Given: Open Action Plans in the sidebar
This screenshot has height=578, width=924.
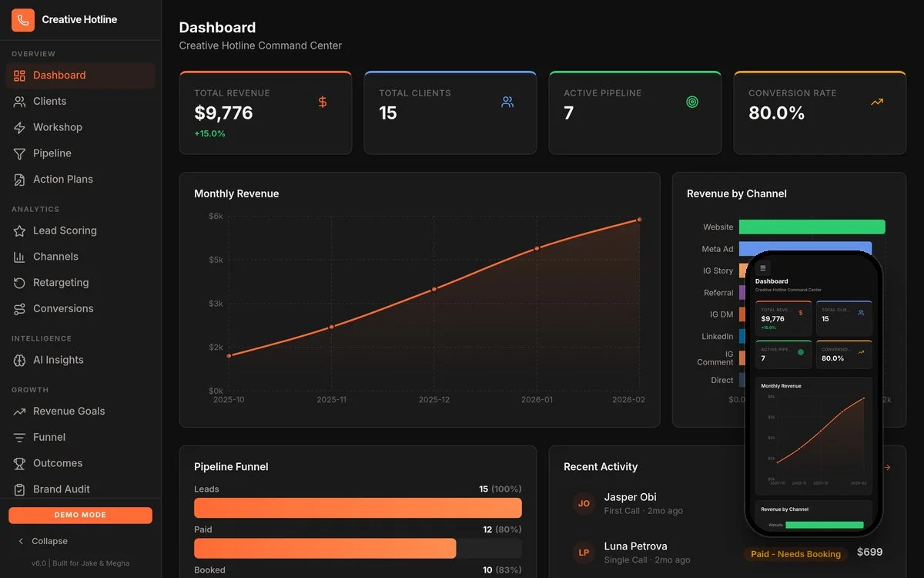Looking at the screenshot, I should [81, 180].
